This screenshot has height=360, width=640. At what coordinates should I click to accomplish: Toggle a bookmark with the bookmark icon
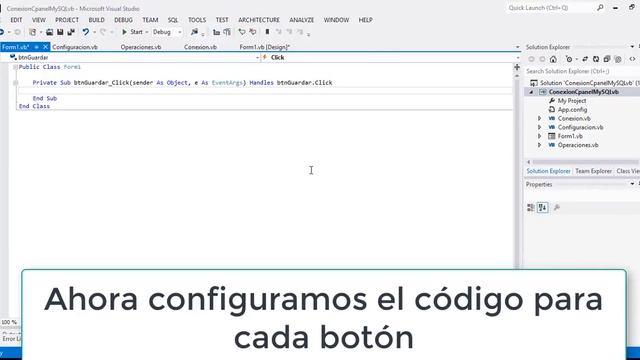coord(267,32)
